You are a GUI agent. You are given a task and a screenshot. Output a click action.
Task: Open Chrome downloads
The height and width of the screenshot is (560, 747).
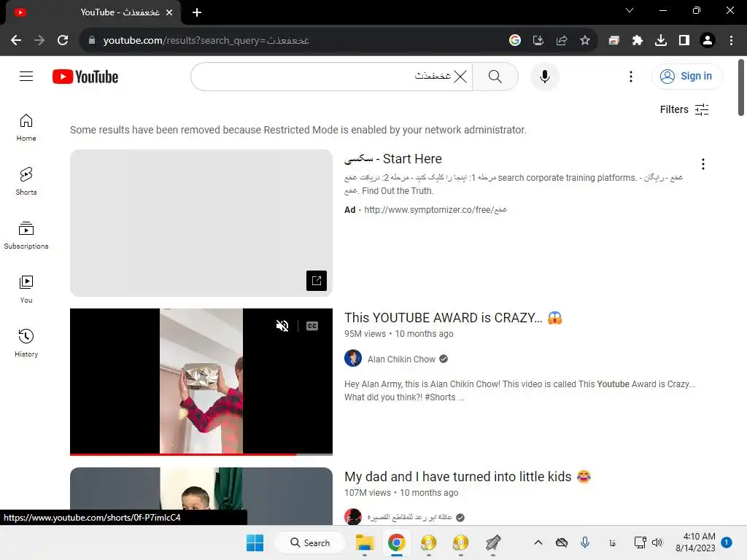(x=660, y=40)
